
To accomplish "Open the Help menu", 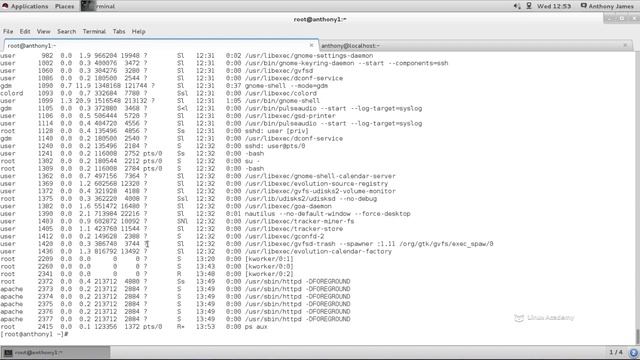I will coord(138,31).
